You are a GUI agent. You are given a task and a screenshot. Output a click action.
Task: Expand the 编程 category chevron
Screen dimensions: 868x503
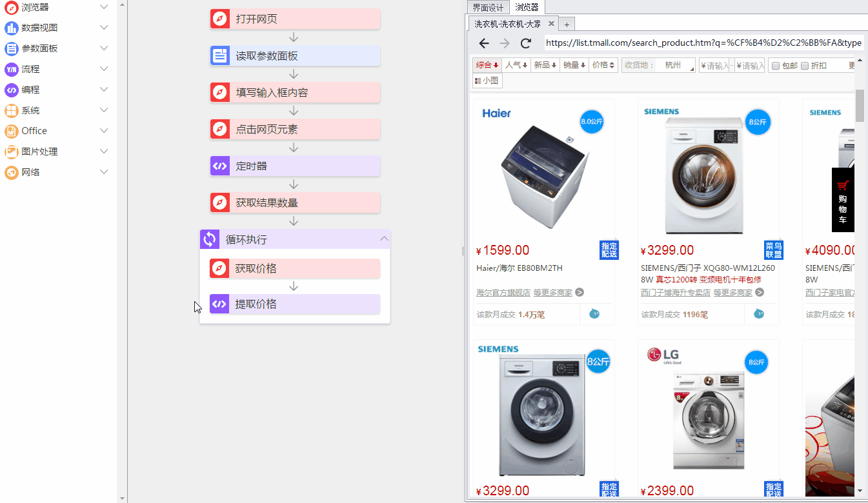click(x=104, y=90)
